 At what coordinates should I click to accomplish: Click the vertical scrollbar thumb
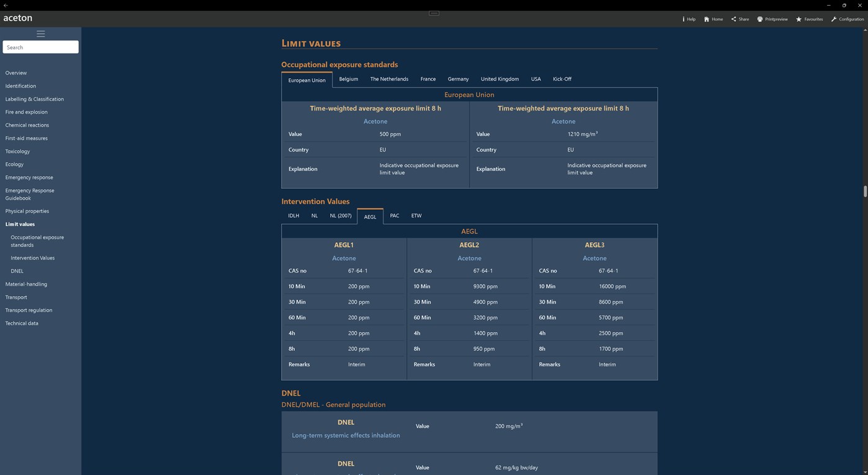[865, 191]
